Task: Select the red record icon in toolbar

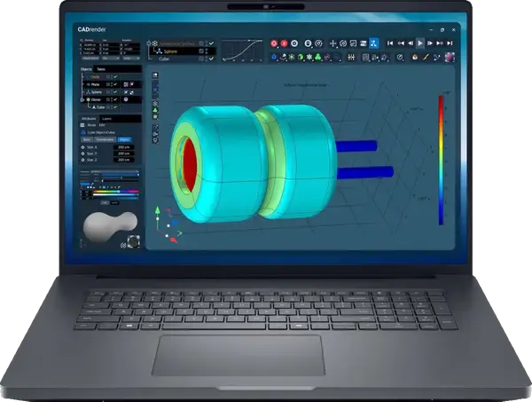Action: click(273, 43)
